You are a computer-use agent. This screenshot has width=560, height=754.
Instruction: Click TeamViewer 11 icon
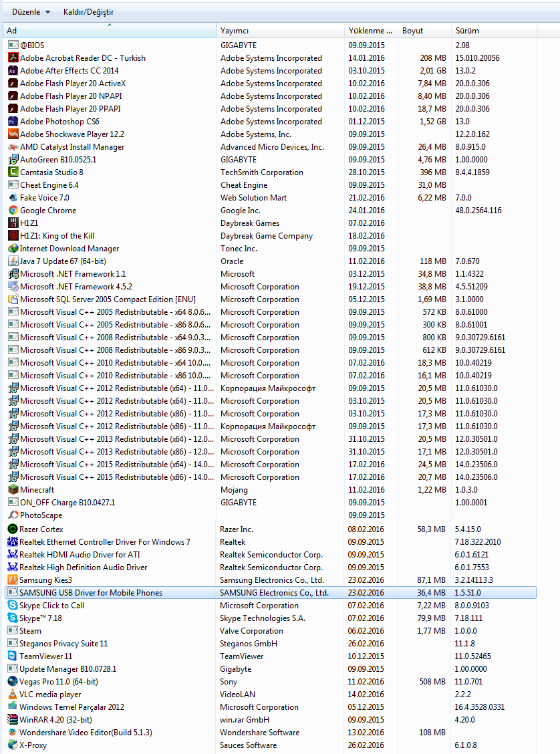13,656
